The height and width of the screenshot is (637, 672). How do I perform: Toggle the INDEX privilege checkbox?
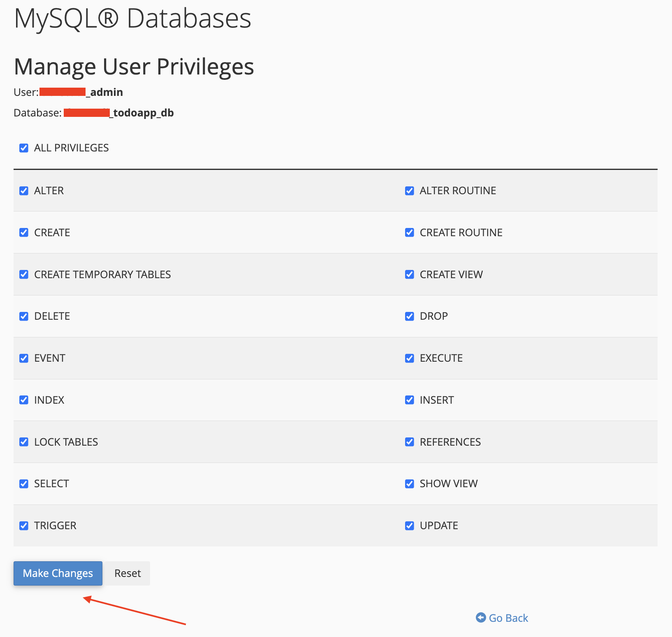tap(24, 400)
